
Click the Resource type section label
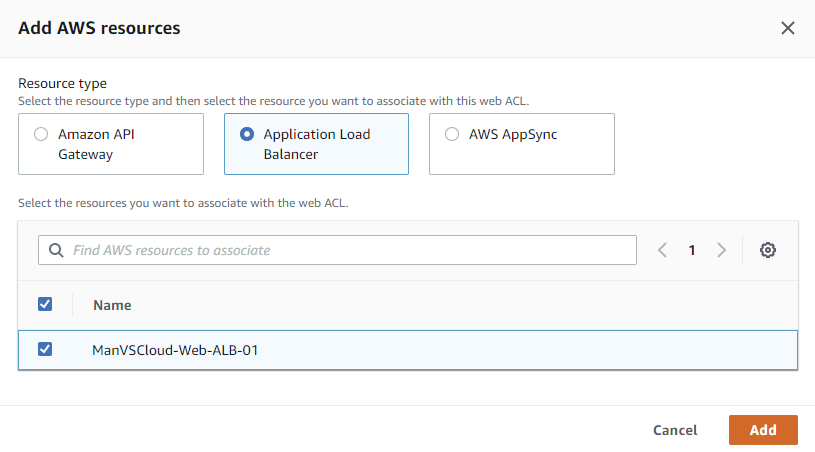point(62,83)
